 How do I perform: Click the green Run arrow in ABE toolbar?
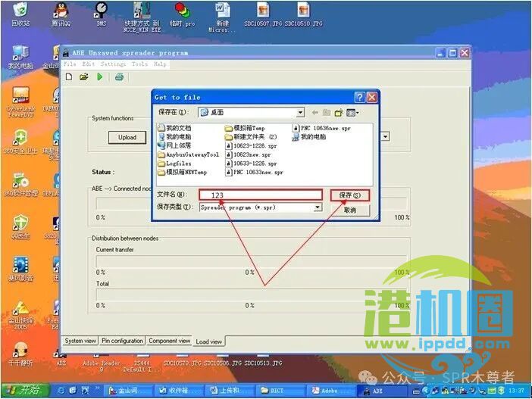pos(100,76)
